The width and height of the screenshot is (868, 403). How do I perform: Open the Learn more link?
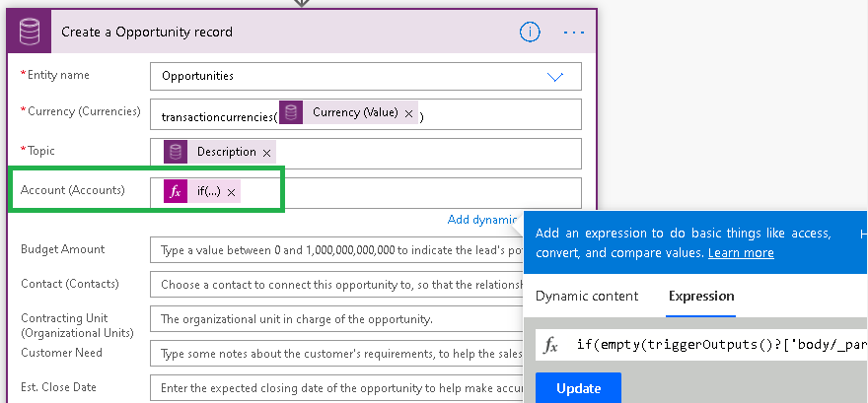[x=741, y=253]
